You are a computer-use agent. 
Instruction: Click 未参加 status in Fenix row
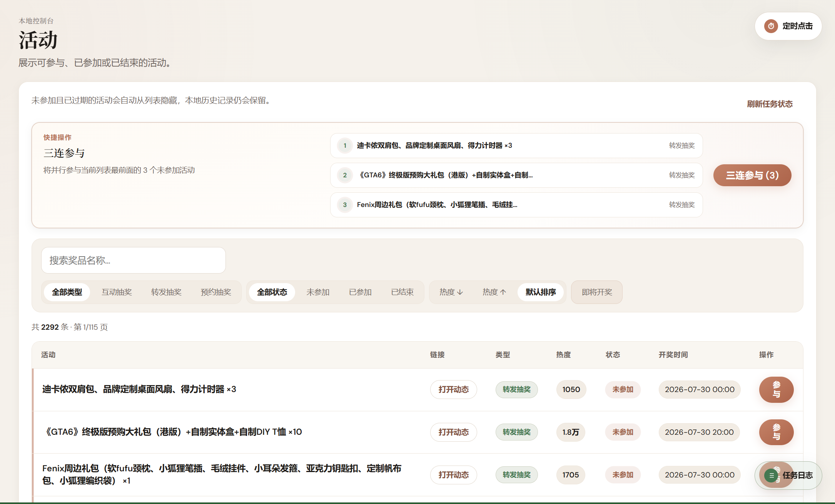623,475
